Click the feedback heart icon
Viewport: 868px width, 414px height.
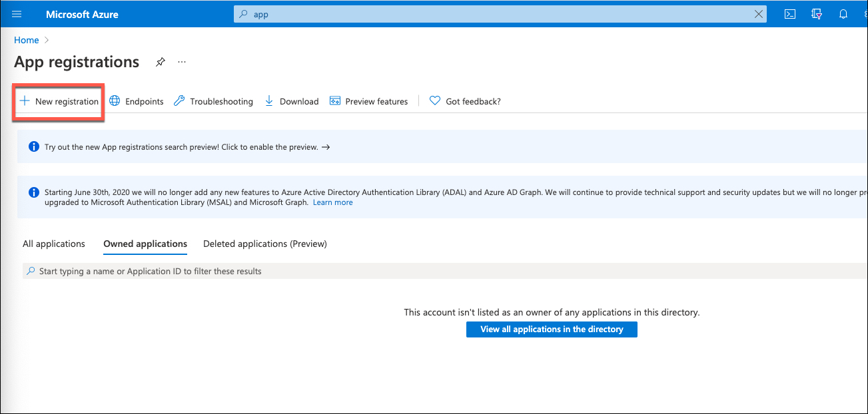point(435,101)
